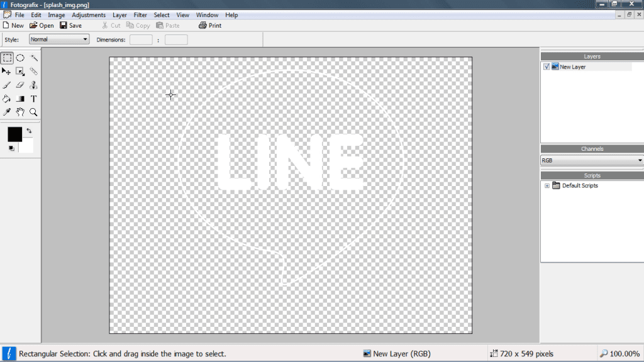
Task: Select the Rectangular Selection tool
Action: click(x=7, y=58)
